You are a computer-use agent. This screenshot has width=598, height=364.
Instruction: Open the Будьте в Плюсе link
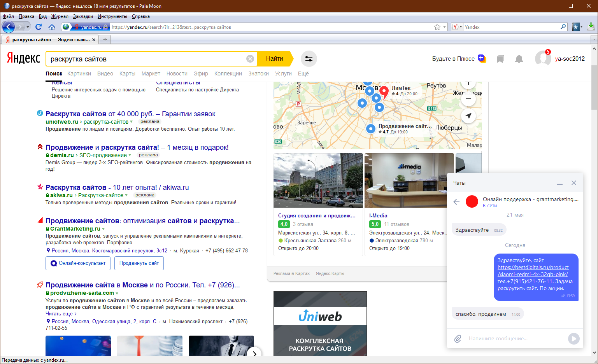tap(453, 59)
